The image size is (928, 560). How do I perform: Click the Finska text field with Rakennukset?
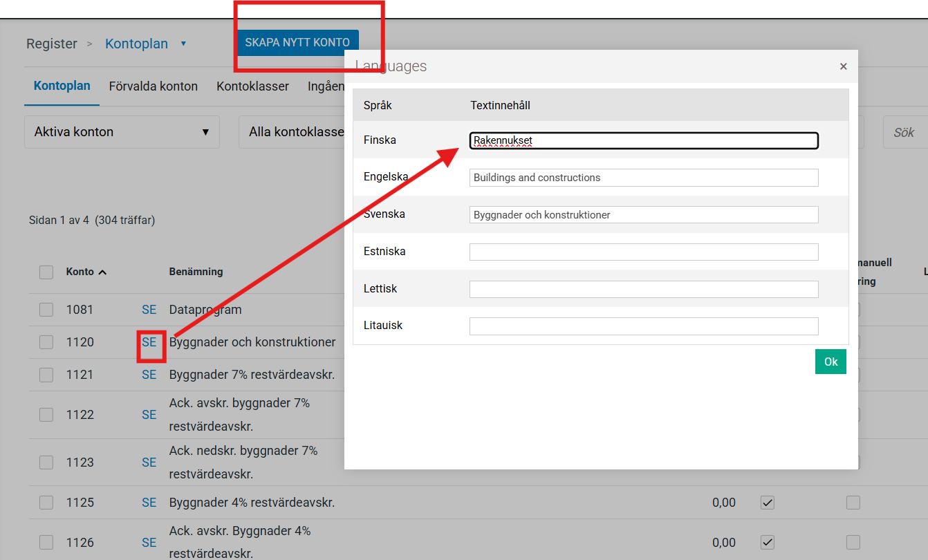coord(643,140)
